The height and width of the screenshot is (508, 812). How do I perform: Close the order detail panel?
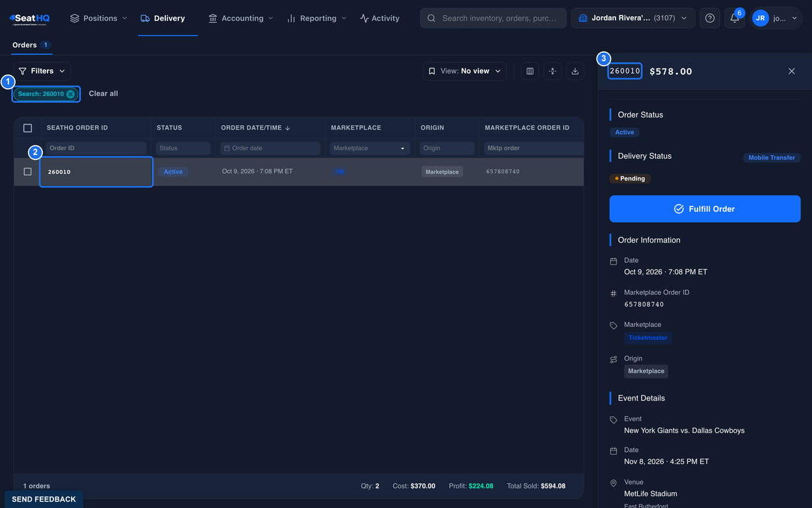tap(792, 71)
